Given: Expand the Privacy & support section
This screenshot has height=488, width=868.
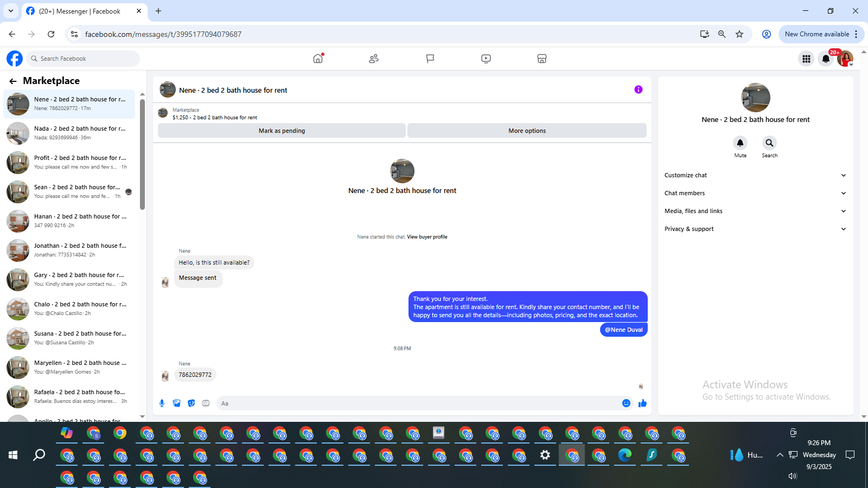Looking at the screenshot, I should click(x=755, y=229).
